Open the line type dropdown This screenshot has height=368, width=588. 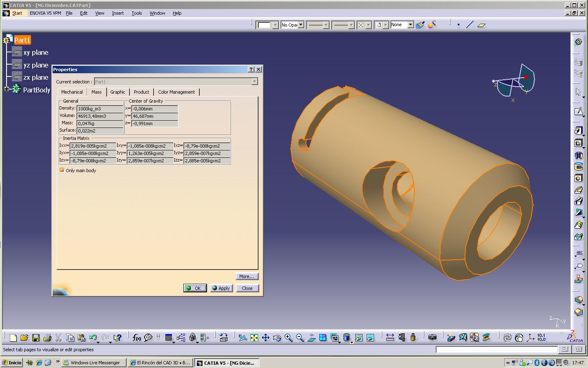click(352, 25)
